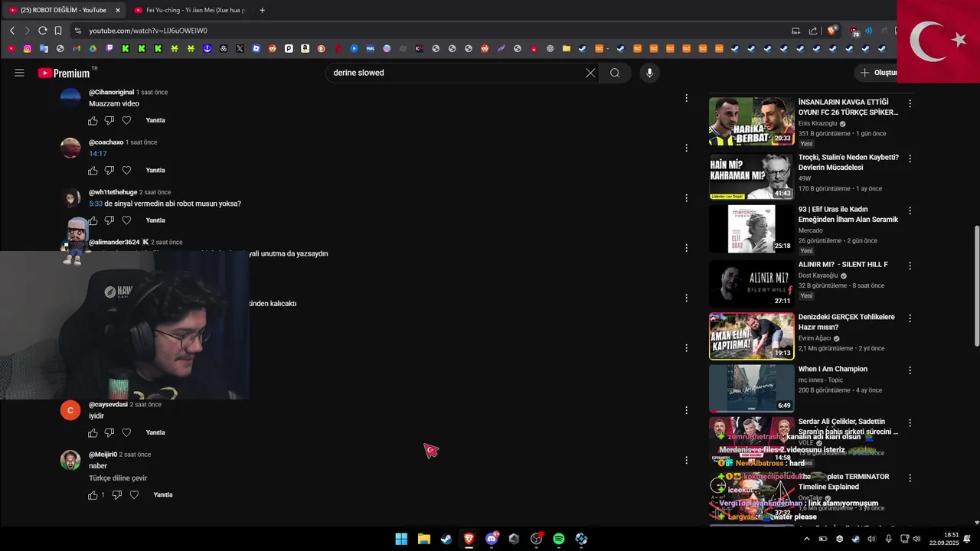Open more options for @Cihanoriginal comment
The image size is (980, 551).
click(686, 98)
